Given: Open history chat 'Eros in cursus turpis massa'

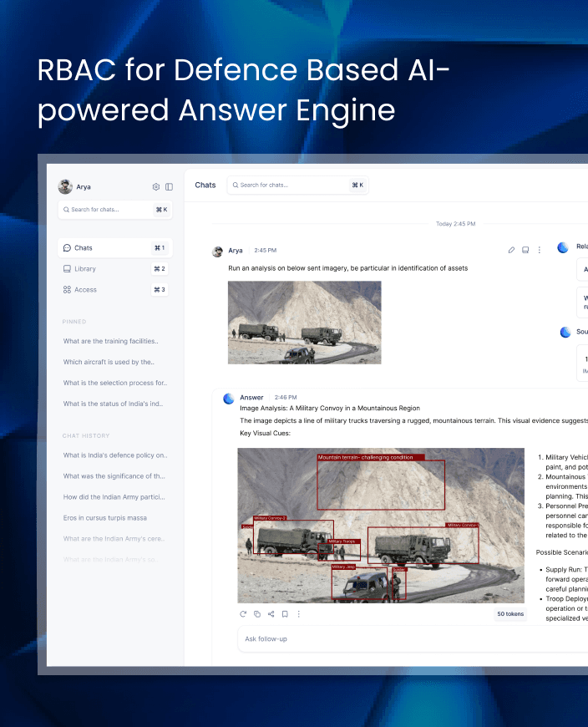Looking at the screenshot, I should pos(105,518).
